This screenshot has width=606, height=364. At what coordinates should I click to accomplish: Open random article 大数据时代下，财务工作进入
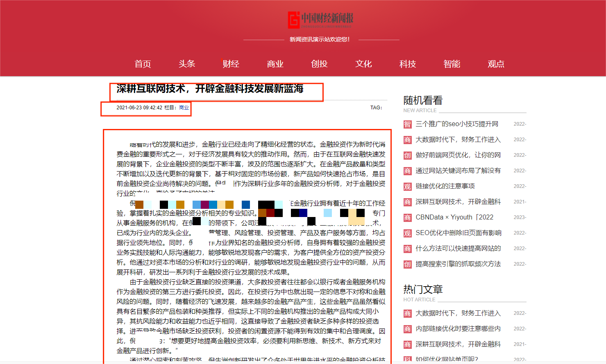point(458,140)
